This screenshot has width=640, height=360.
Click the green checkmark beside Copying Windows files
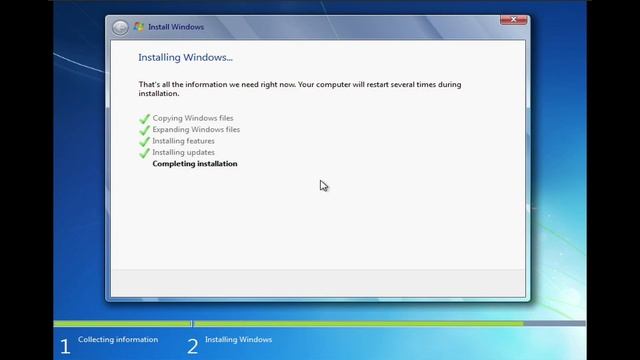144,118
